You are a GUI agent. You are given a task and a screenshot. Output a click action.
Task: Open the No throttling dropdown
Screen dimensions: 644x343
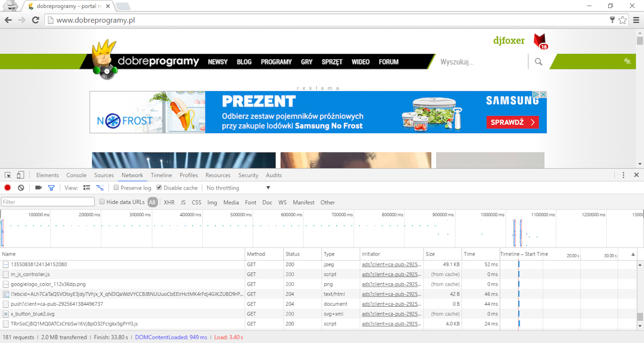(238, 188)
